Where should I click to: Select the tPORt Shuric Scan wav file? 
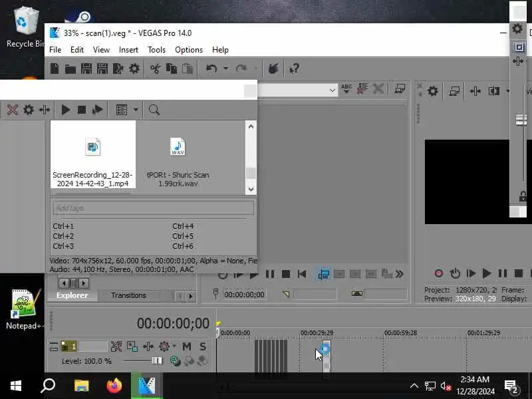pos(178,162)
